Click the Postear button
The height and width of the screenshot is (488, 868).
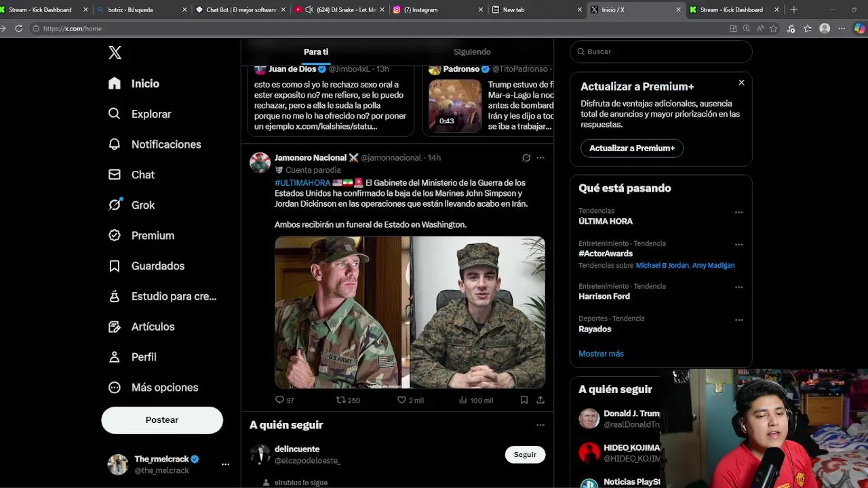click(162, 420)
